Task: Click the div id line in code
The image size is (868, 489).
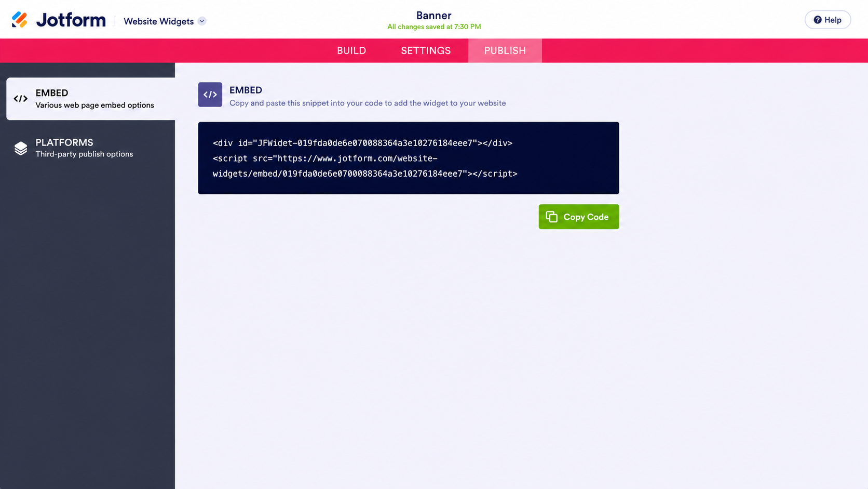Action: [x=362, y=143]
